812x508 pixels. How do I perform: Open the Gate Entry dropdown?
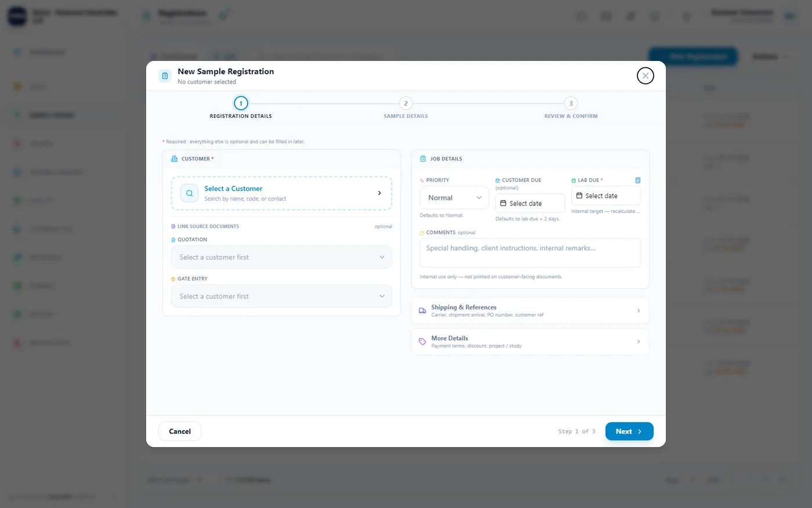(x=281, y=296)
